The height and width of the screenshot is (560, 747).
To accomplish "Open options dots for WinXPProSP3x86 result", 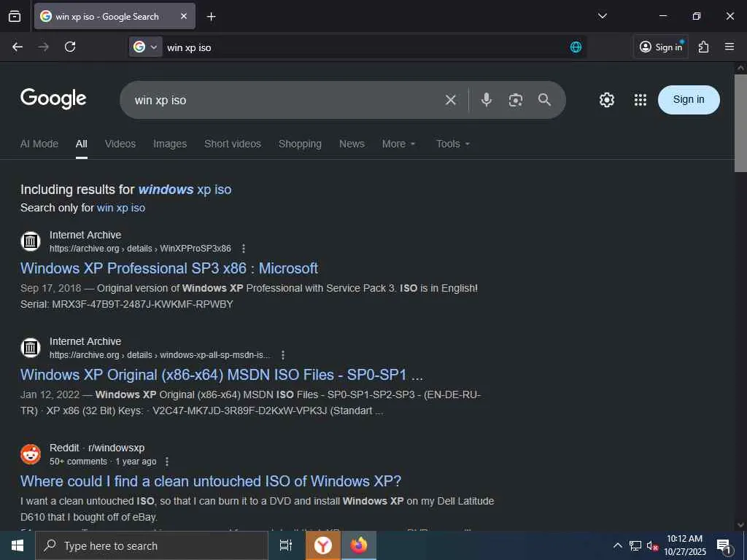I will tap(244, 249).
